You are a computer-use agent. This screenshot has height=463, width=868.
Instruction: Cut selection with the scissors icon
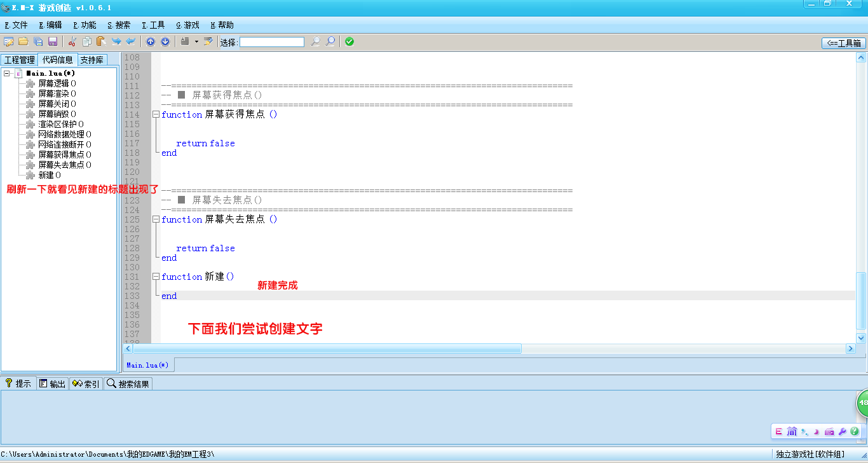pos(72,41)
